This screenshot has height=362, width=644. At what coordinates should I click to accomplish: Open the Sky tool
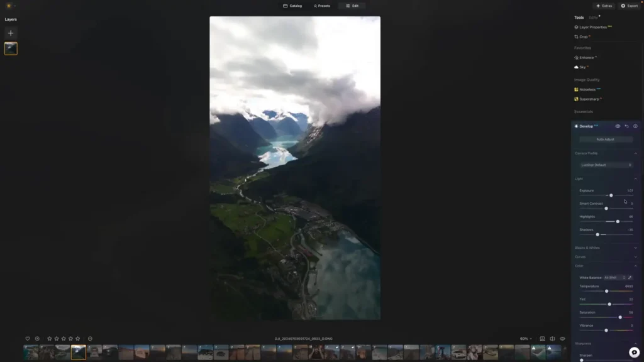(584, 67)
